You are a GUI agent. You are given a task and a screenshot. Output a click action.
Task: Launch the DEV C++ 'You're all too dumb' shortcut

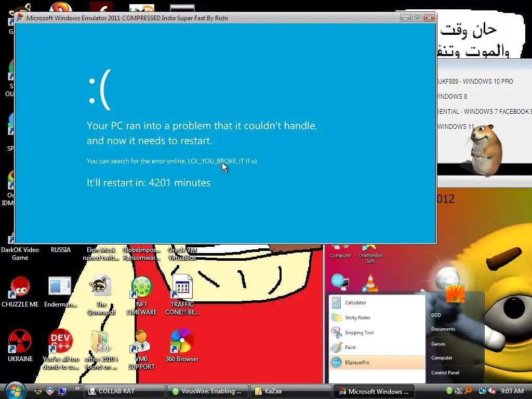60,350
